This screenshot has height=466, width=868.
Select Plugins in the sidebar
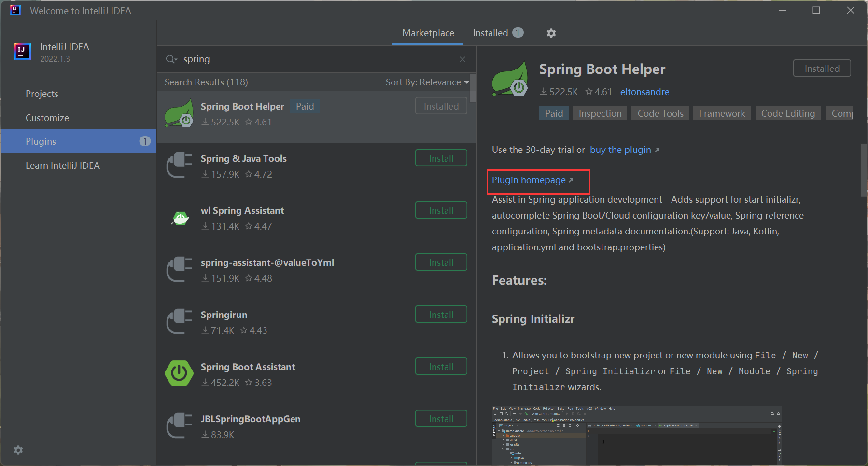coord(78,141)
